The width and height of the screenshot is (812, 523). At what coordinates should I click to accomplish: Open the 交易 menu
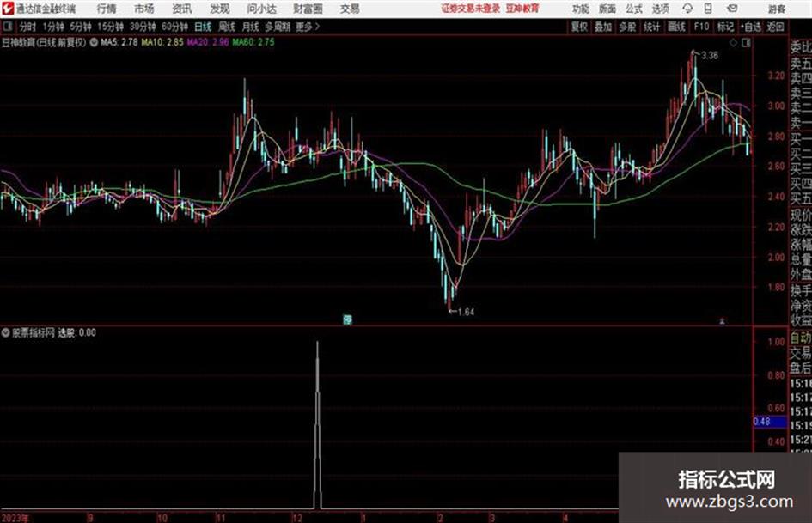click(350, 9)
